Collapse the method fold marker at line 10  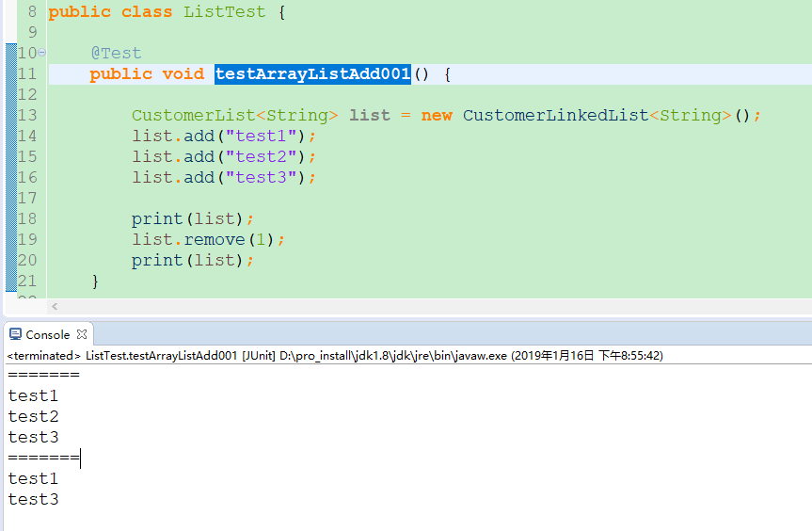(x=42, y=53)
